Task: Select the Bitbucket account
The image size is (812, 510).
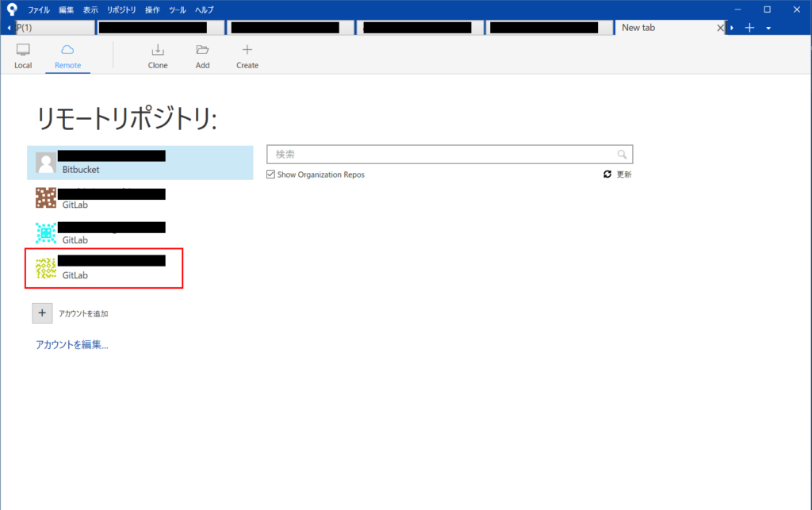Action: tap(140, 163)
